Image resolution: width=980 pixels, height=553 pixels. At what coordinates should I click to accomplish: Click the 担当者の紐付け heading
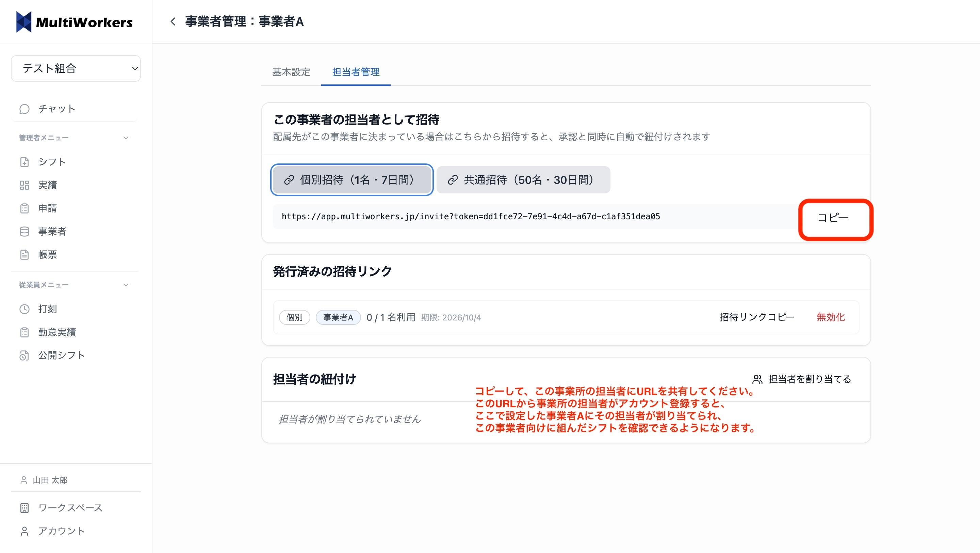click(314, 379)
